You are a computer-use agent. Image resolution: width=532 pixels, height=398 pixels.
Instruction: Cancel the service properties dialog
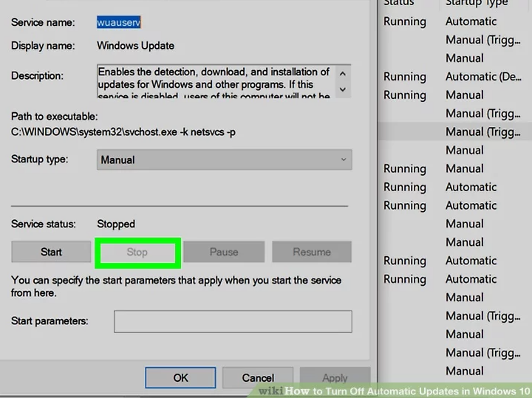pyautogui.click(x=258, y=377)
